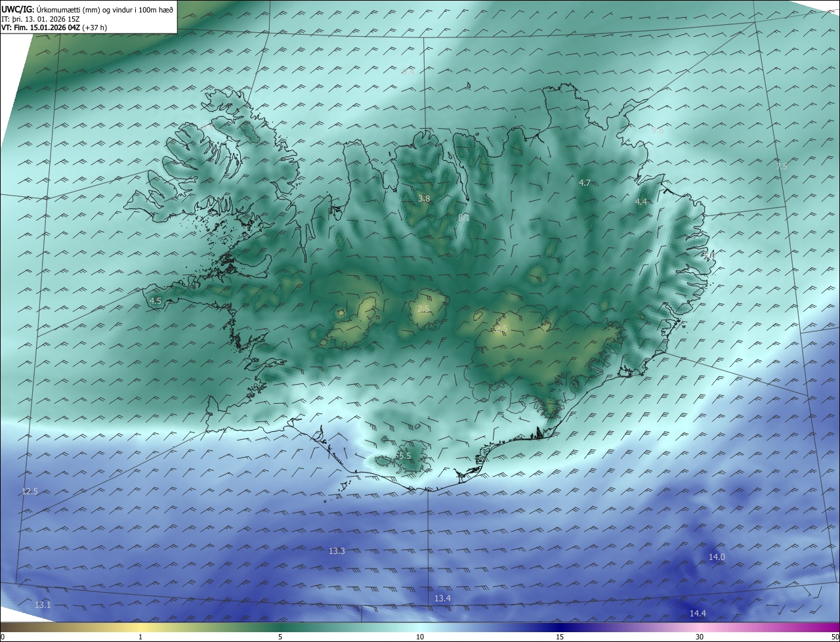This screenshot has width=840, height=642.
Task: Pick the 7.5 value label
Action: (x=782, y=166)
